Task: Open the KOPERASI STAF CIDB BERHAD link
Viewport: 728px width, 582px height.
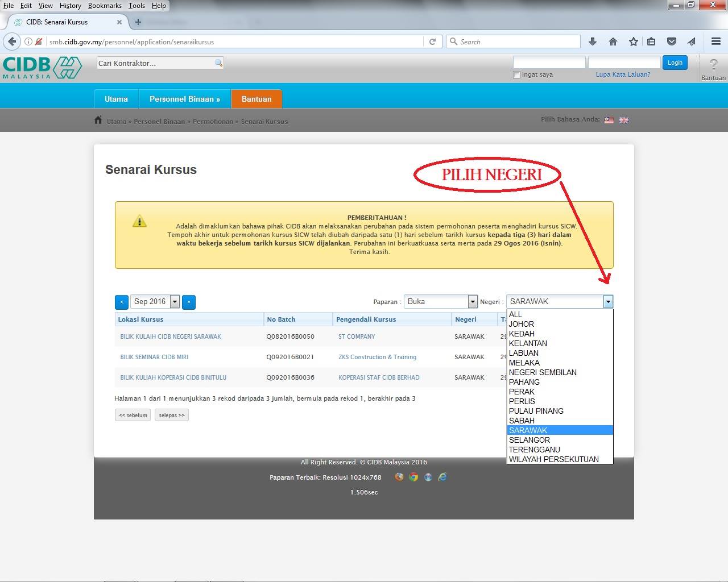Action: tap(379, 377)
